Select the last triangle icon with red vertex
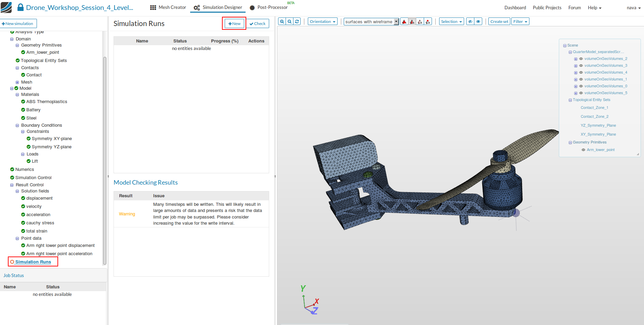Screen dimensions: 644x325 pyautogui.click(x=428, y=22)
